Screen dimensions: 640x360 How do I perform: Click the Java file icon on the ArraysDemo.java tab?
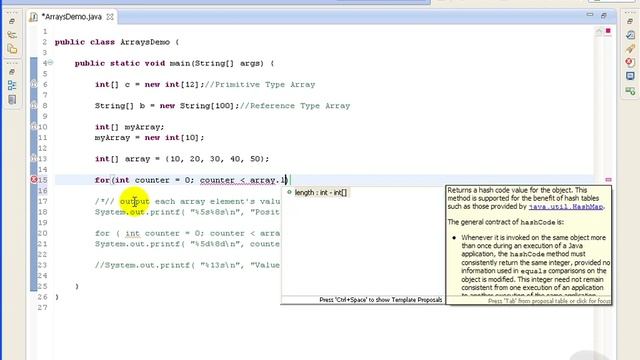point(33,17)
